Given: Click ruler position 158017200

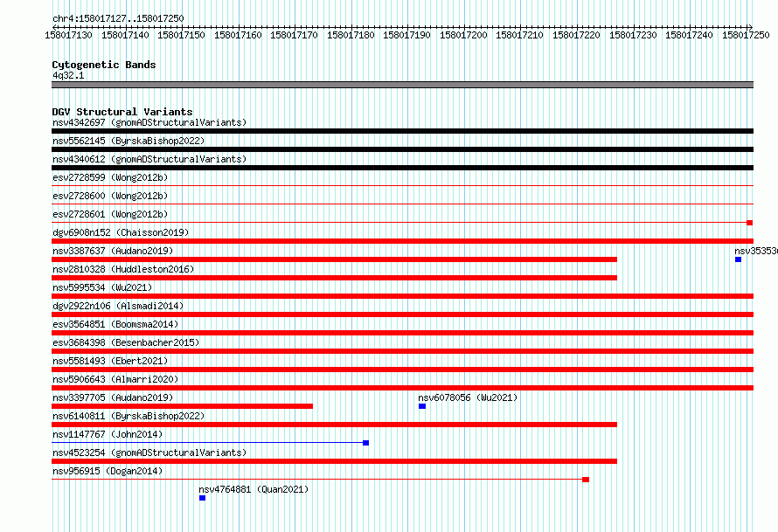Looking at the screenshot, I should [463, 35].
